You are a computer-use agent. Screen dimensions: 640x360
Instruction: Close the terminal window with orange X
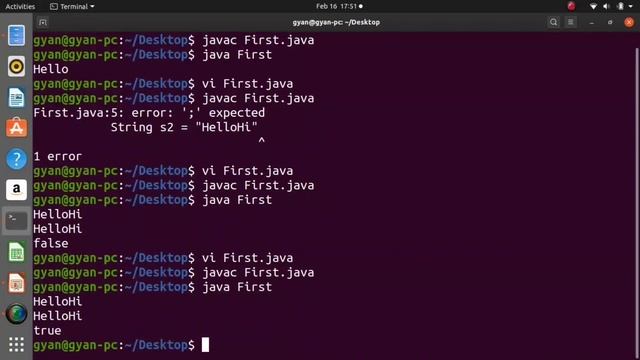(x=629, y=22)
